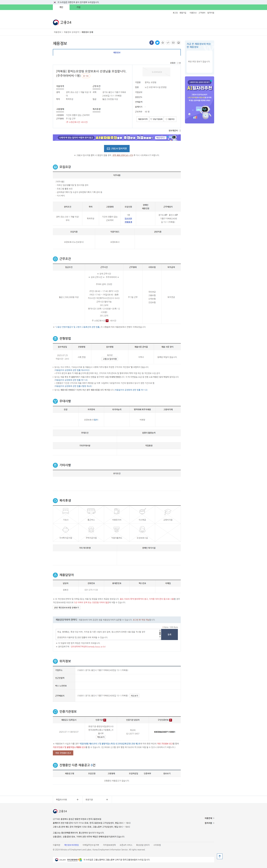Click the question mark next to 구인인증번호

[x=170, y=720]
